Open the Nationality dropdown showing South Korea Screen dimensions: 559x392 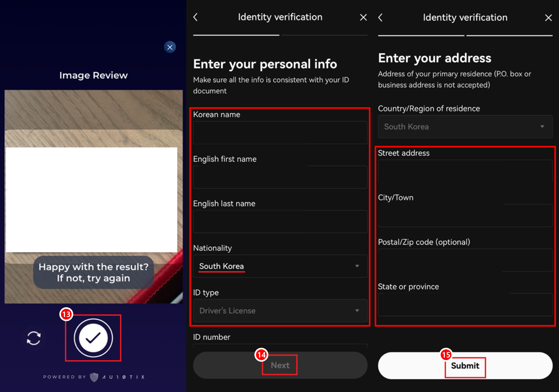[280, 266]
